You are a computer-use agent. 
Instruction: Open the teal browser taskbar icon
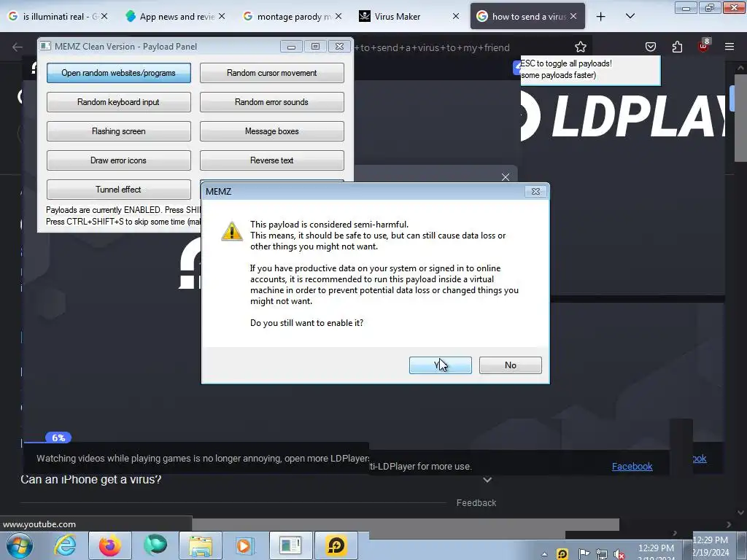[155, 545]
